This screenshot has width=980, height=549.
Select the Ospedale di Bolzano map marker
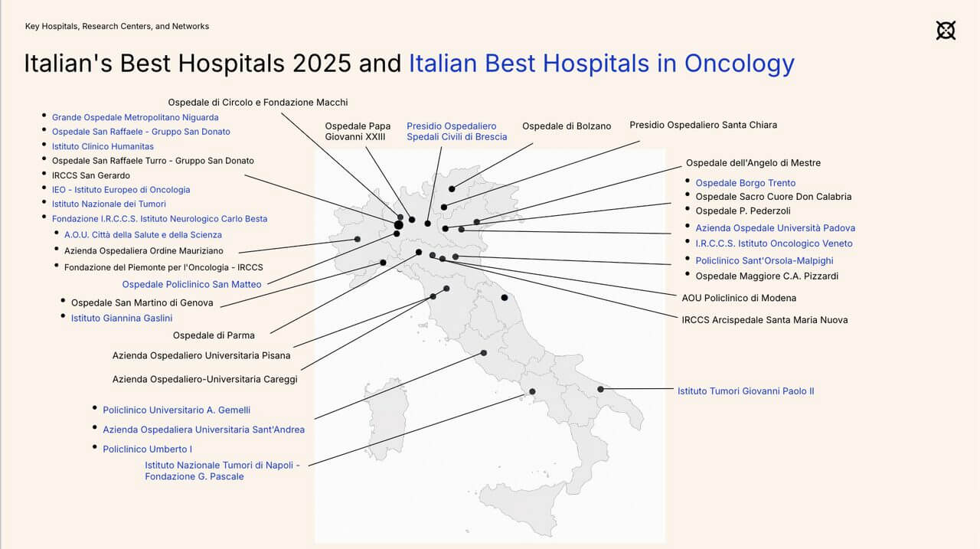452,188
